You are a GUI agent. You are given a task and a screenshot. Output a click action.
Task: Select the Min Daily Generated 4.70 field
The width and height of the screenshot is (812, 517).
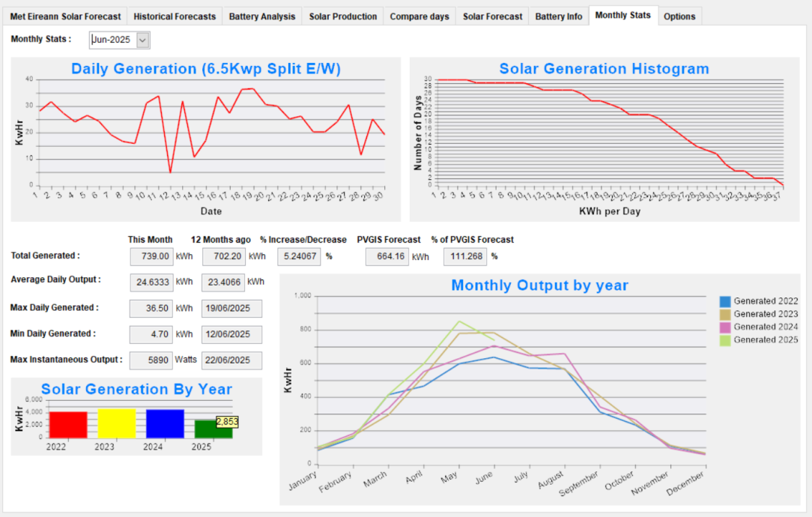151,334
